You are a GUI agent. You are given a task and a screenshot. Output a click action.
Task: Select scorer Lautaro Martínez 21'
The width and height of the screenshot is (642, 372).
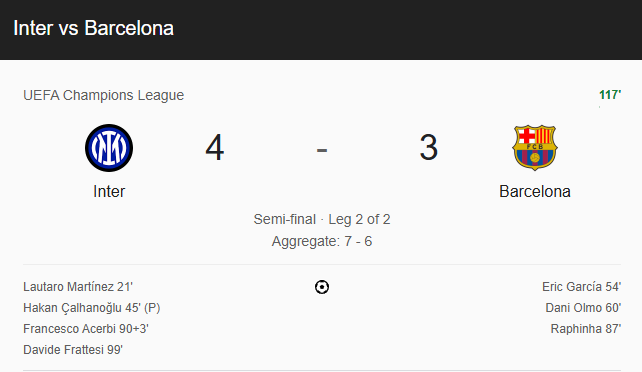pyautogui.click(x=78, y=286)
